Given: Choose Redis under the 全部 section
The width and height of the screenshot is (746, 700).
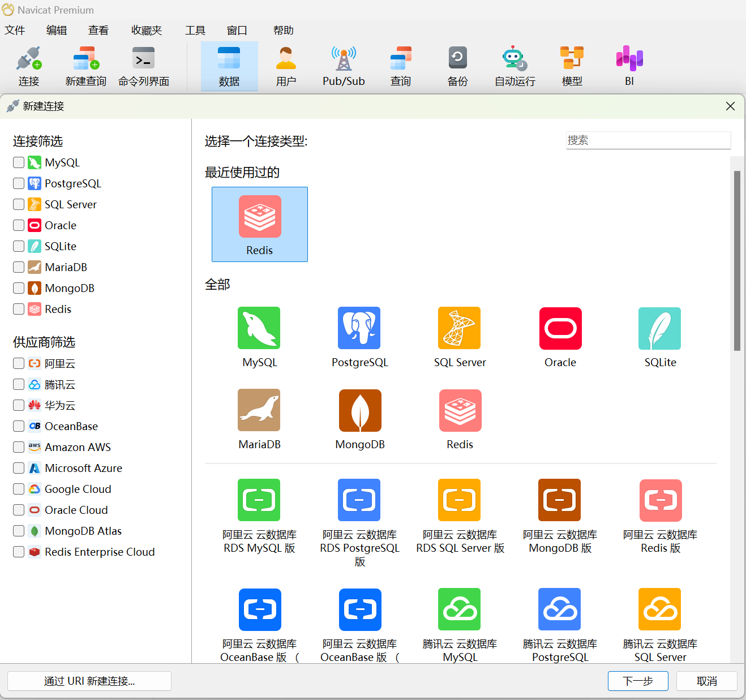Looking at the screenshot, I should pos(460,410).
